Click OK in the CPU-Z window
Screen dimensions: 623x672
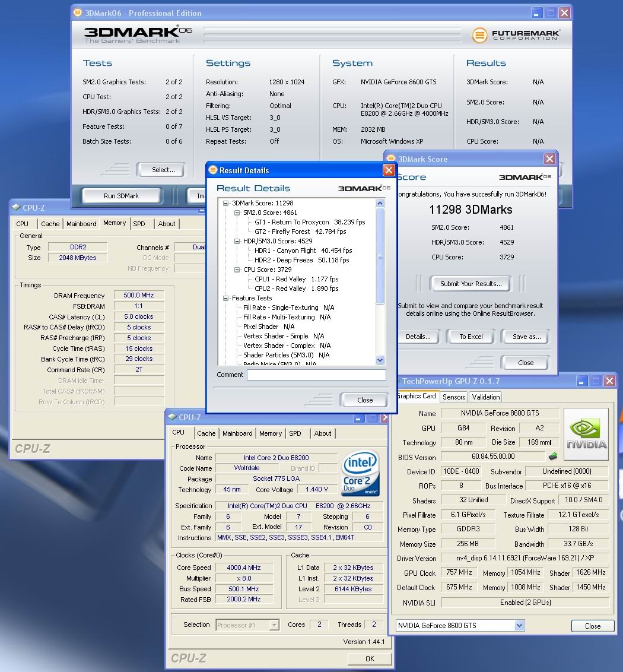click(x=370, y=659)
